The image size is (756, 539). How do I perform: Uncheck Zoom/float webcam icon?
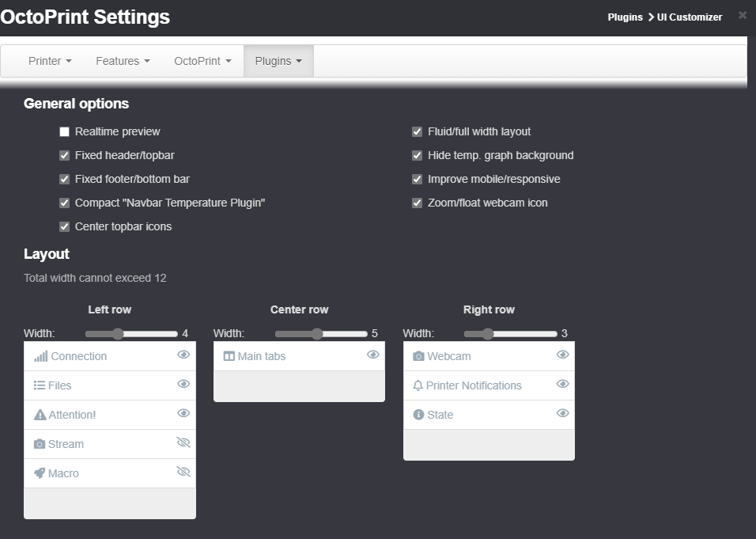tap(417, 203)
